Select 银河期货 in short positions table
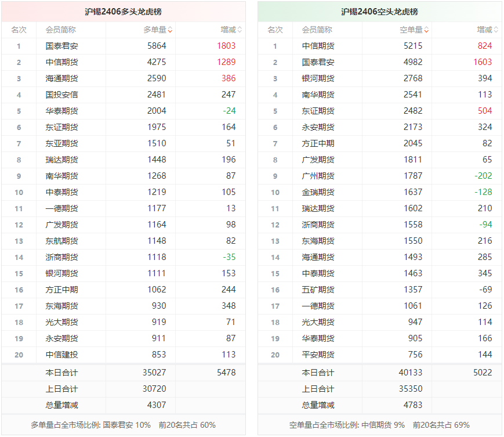The height and width of the screenshot is (437, 504). 318,78
